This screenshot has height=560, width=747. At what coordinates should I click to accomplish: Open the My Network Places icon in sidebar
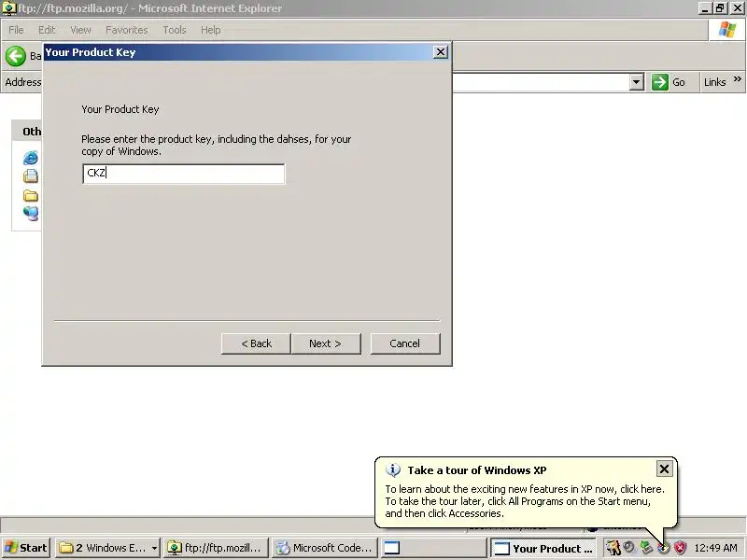coord(31,214)
